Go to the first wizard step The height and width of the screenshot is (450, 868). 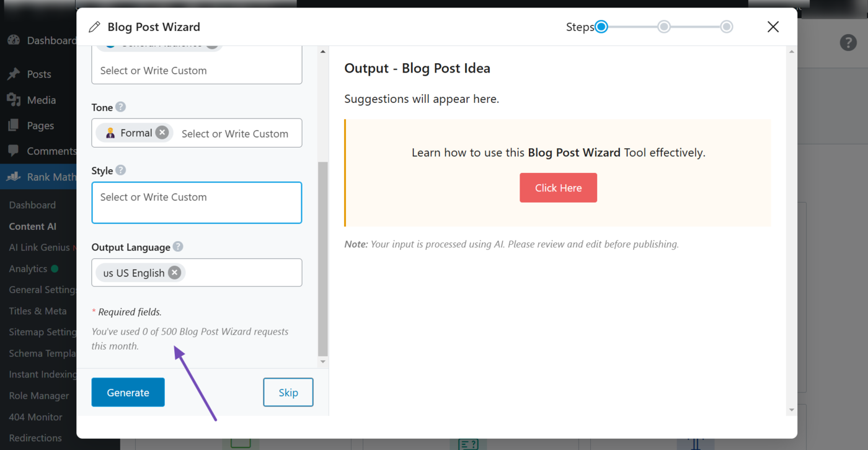[x=601, y=27]
